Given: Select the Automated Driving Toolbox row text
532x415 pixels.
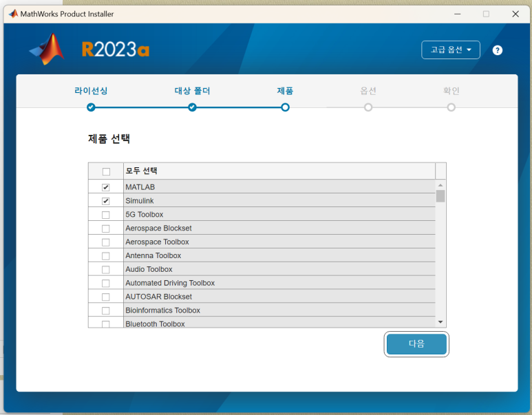Looking at the screenshot, I should point(170,283).
